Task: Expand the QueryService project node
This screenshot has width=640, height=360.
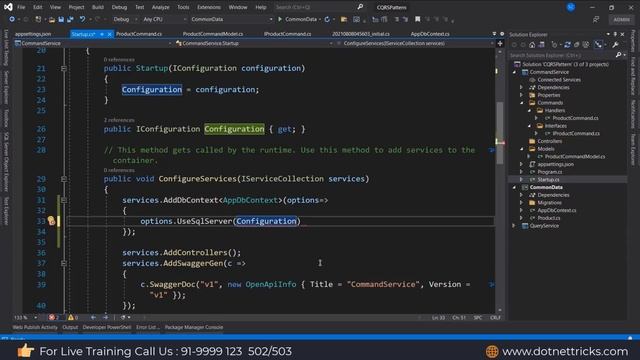Action: click(514, 226)
